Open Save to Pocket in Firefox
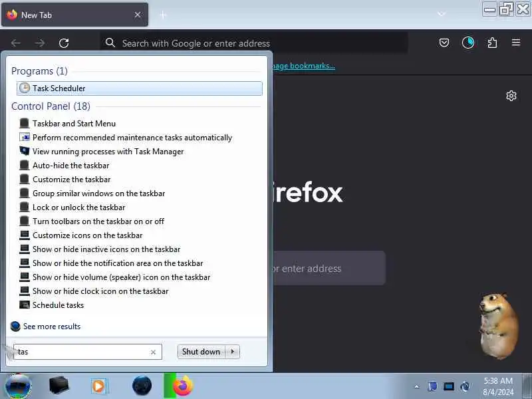The image size is (532, 399). point(444,43)
